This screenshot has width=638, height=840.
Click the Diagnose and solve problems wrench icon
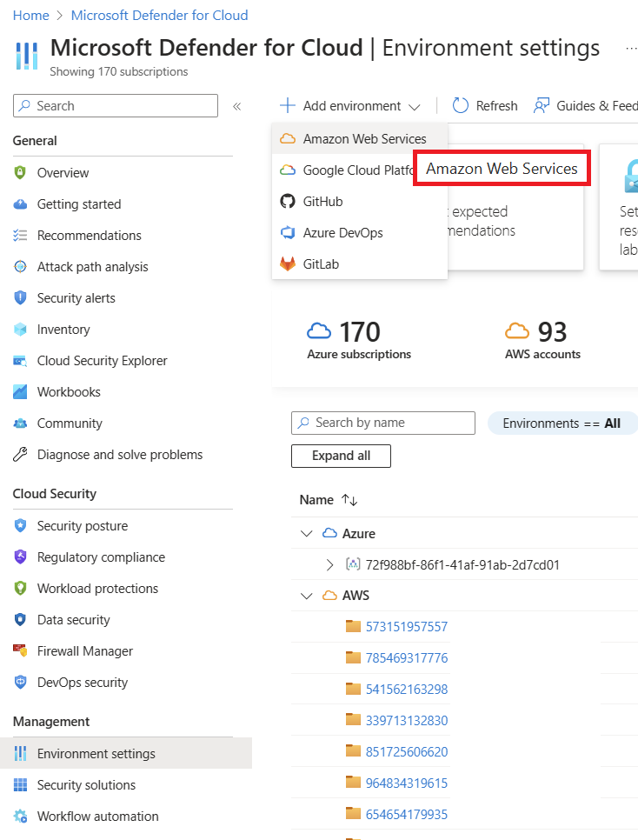click(x=20, y=454)
